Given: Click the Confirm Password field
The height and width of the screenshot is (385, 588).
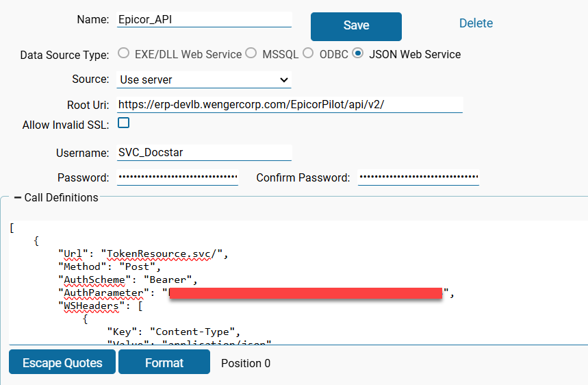Looking at the screenshot, I should point(418,177).
